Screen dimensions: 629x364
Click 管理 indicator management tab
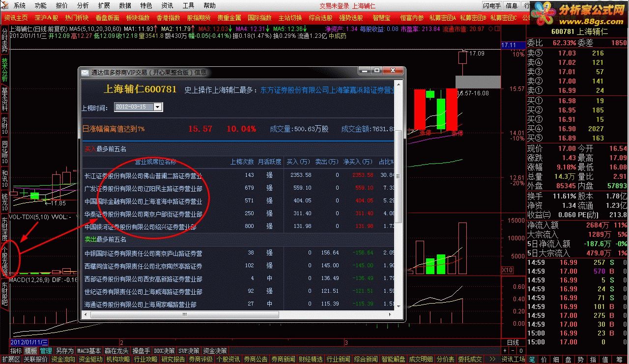point(46,351)
